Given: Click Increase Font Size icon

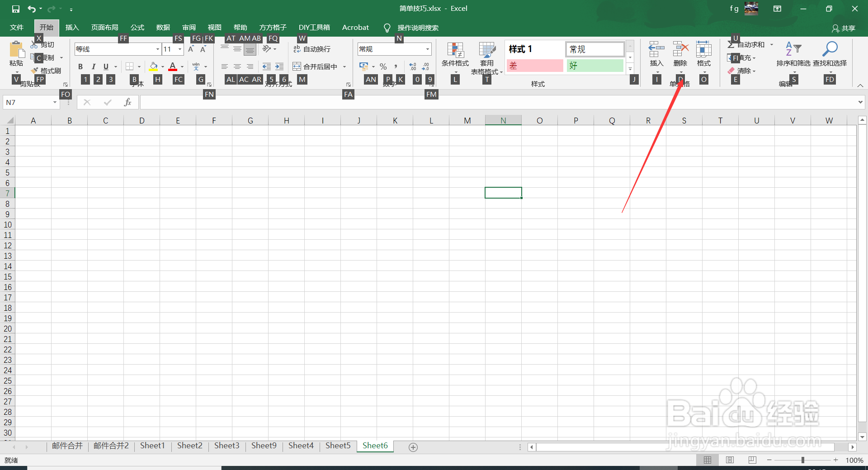Looking at the screenshot, I should pos(191,49).
